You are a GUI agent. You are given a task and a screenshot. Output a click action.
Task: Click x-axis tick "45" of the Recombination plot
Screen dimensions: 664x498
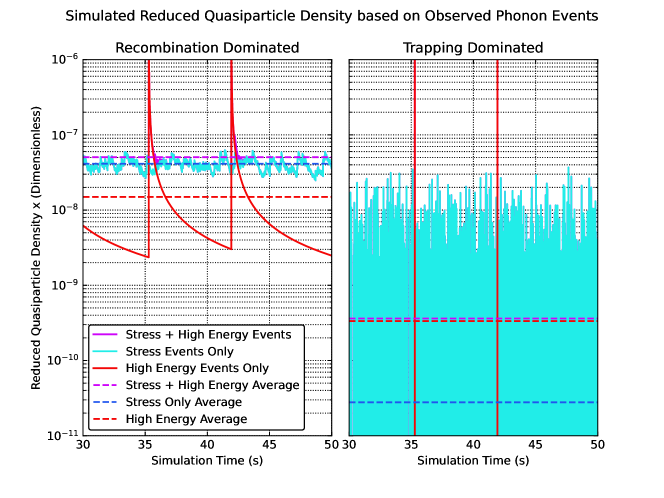pos(269,445)
